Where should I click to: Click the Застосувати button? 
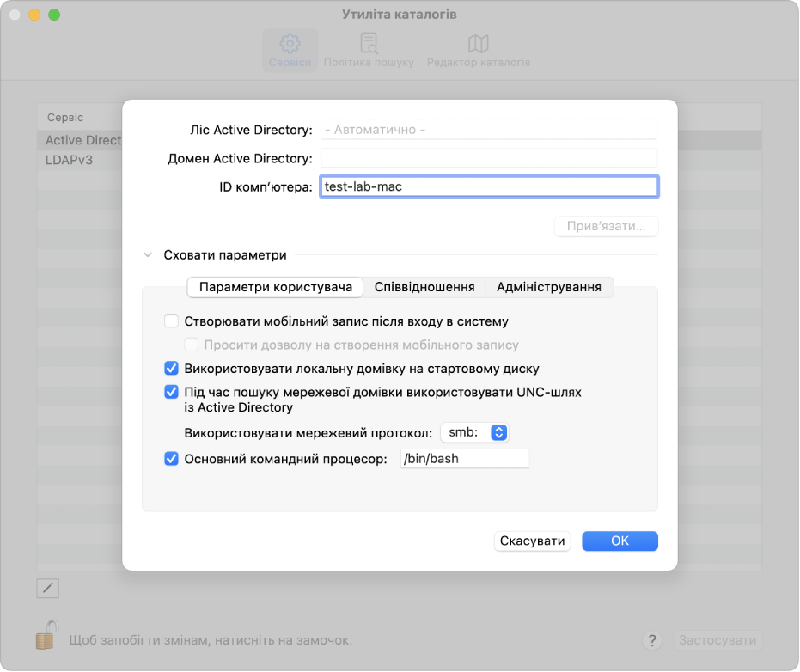(x=718, y=640)
